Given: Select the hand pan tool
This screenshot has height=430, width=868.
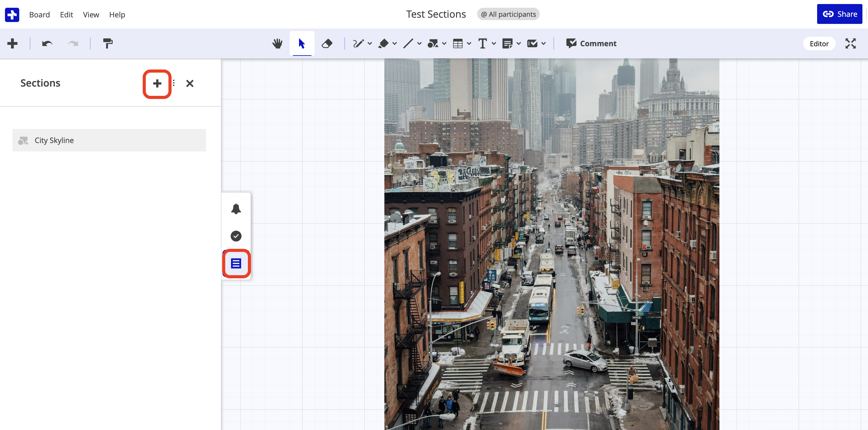Looking at the screenshot, I should (277, 43).
